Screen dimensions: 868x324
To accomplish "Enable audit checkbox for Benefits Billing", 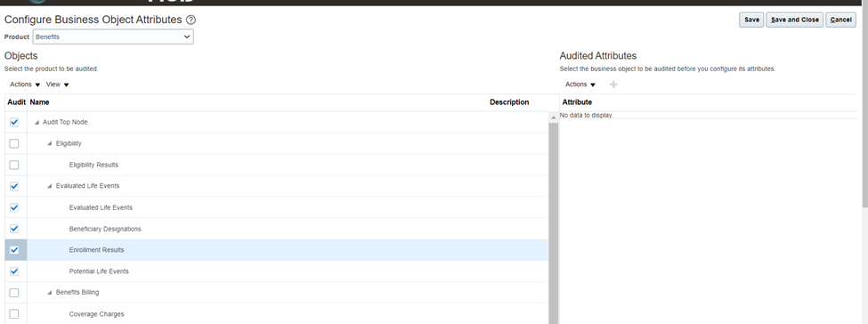I will (x=14, y=293).
